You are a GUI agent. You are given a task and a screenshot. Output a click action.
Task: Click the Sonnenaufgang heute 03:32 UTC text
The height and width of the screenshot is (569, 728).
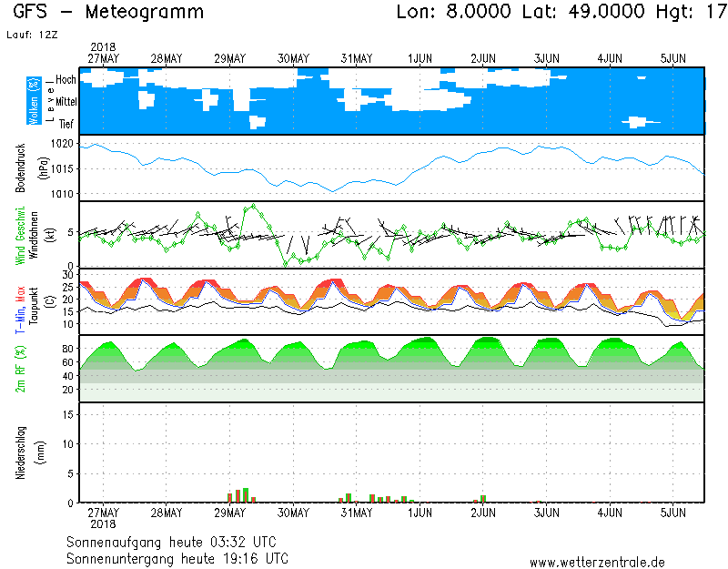(177, 542)
